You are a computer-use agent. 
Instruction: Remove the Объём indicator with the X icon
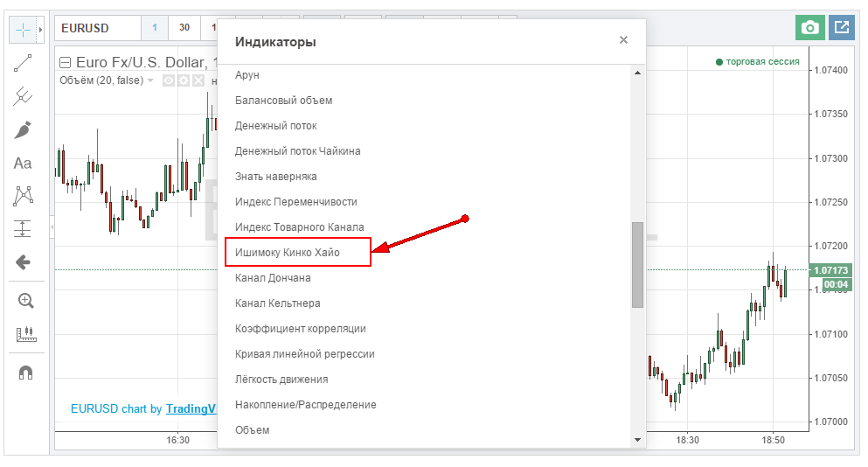click(x=198, y=80)
